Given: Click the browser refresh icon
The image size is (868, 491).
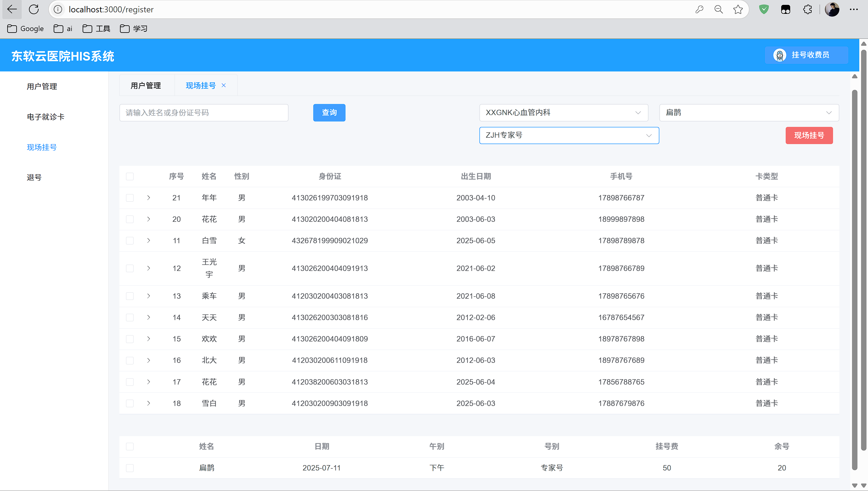Looking at the screenshot, I should 34,9.
